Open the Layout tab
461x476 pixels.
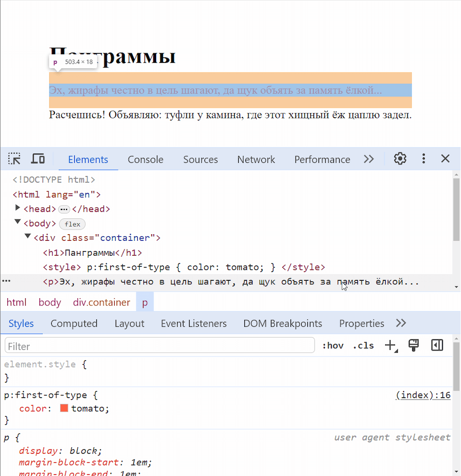[130, 324]
